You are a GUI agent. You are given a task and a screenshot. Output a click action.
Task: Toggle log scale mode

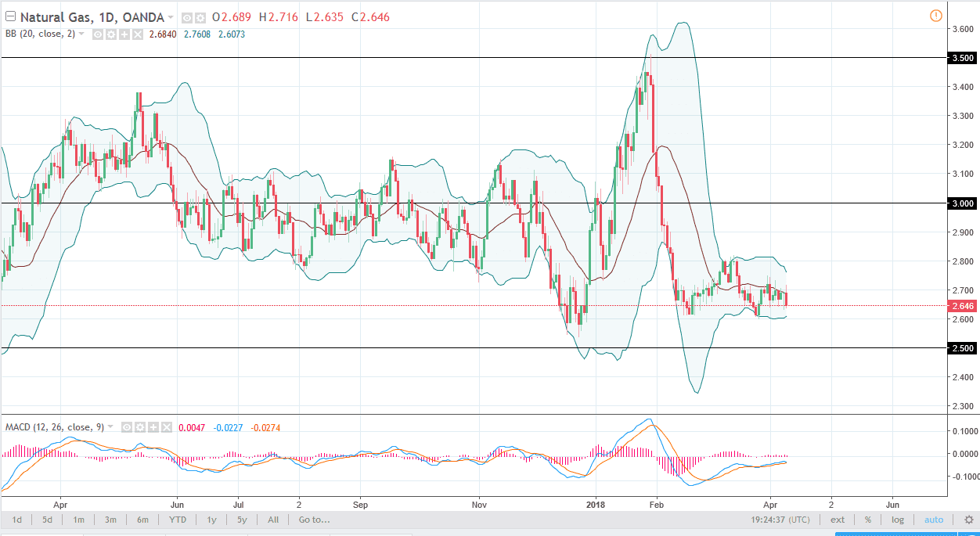(898, 520)
